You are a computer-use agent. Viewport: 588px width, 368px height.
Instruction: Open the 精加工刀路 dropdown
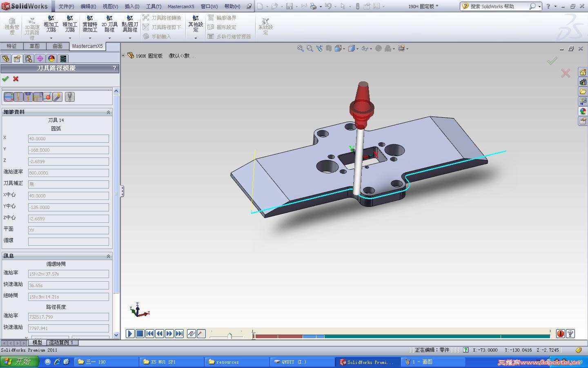coord(70,38)
